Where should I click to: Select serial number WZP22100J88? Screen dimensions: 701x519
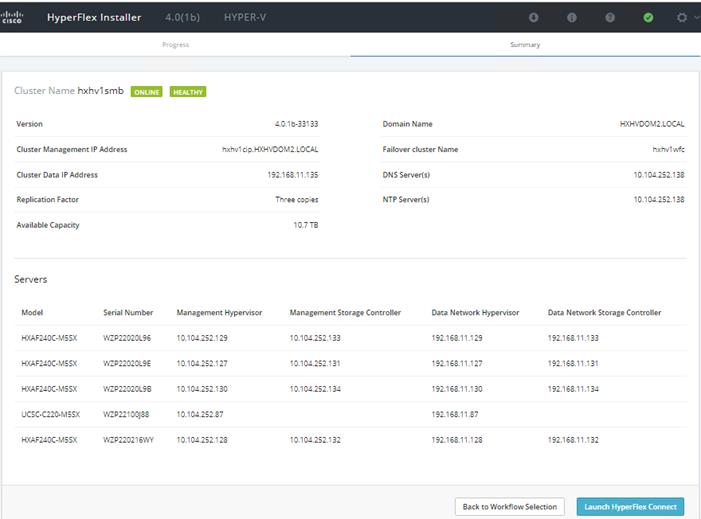tap(126, 414)
